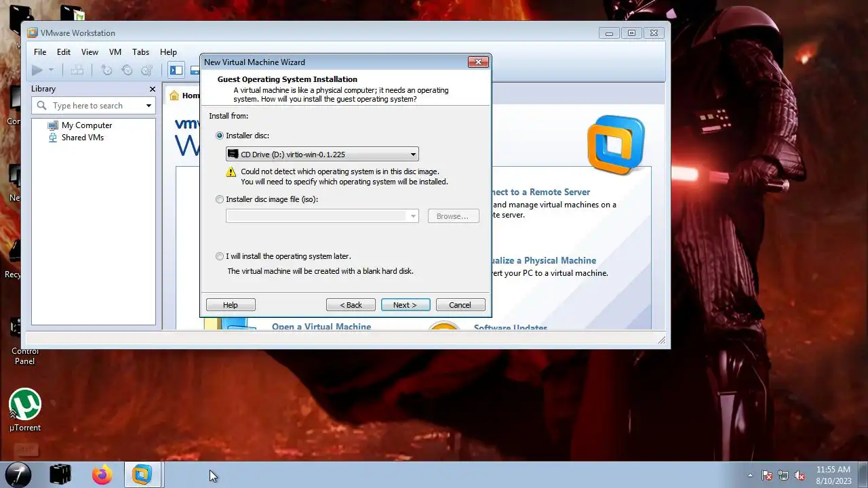Click the Send Ctrl+Alt+Del toolbar icon
Viewport: 868px width, 488px height.
coord(77,70)
